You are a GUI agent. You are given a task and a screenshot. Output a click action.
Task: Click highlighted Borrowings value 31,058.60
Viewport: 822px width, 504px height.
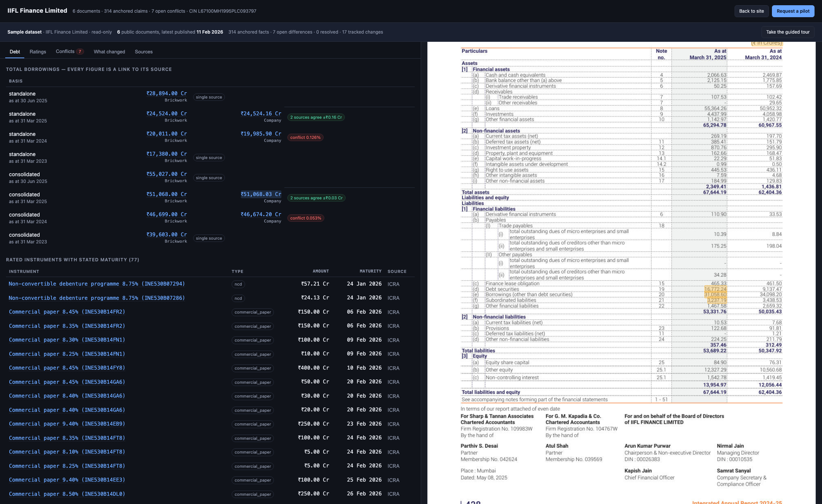tap(715, 295)
